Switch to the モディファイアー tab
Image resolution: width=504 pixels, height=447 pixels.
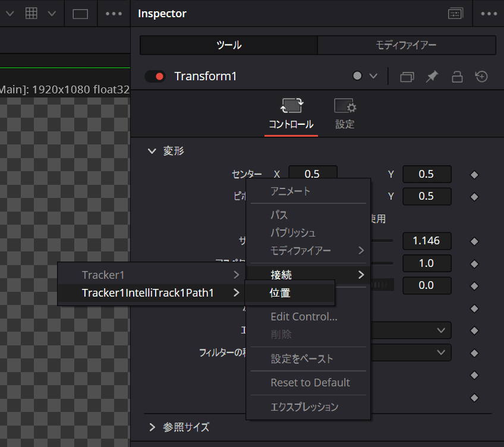coord(407,45)
